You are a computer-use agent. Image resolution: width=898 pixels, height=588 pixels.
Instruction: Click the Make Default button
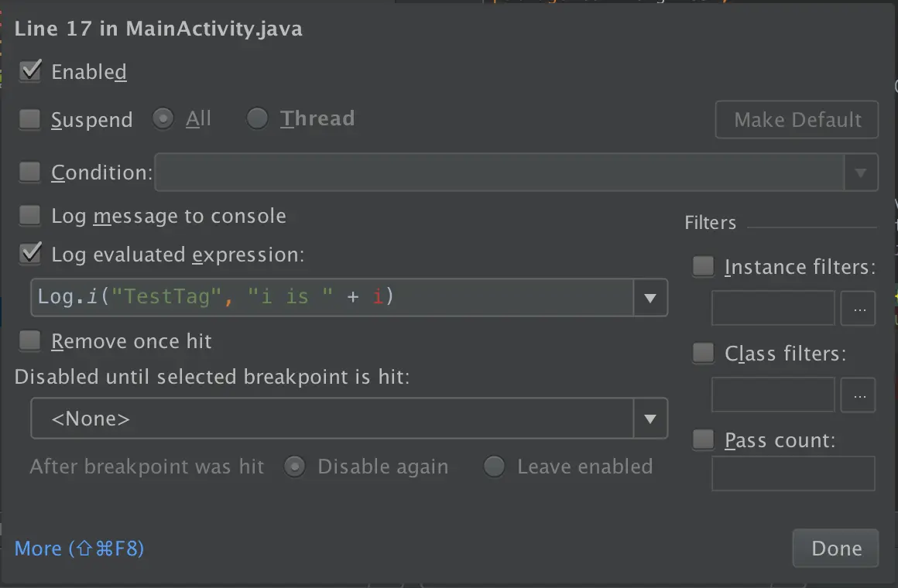pyautogui.click(x=797, y=120)
